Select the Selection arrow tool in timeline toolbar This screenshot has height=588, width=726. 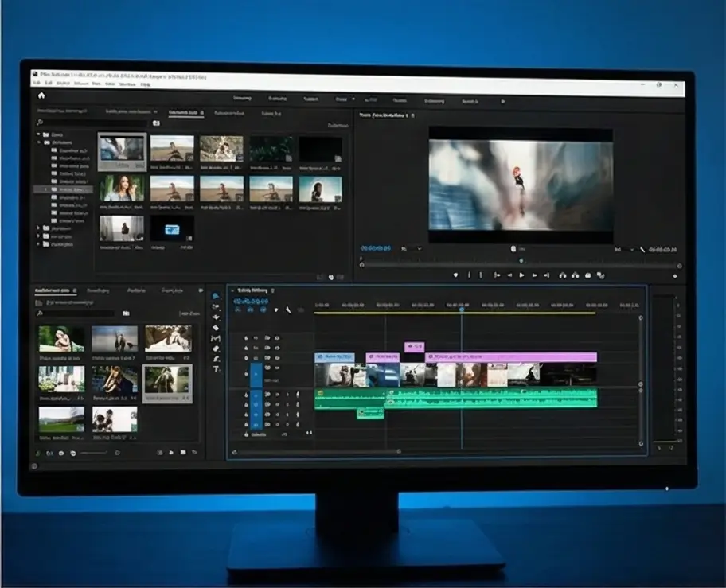click(216, 296)
